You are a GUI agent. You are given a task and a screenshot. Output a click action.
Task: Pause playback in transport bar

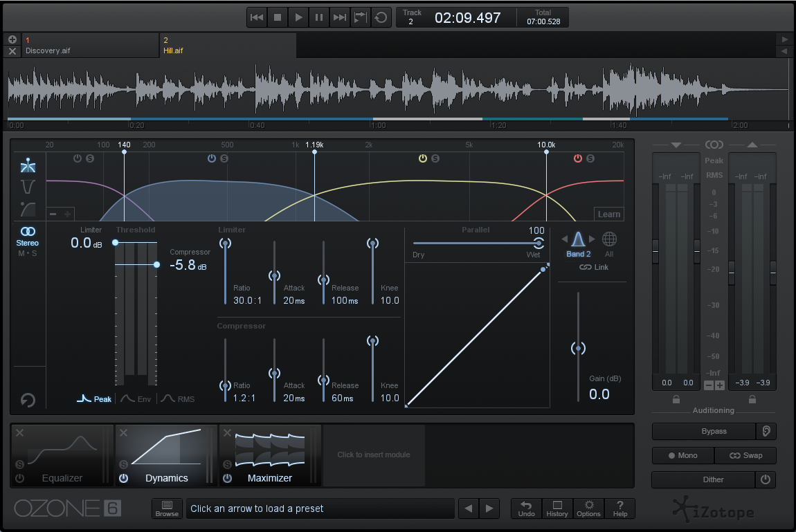(319, 18)
